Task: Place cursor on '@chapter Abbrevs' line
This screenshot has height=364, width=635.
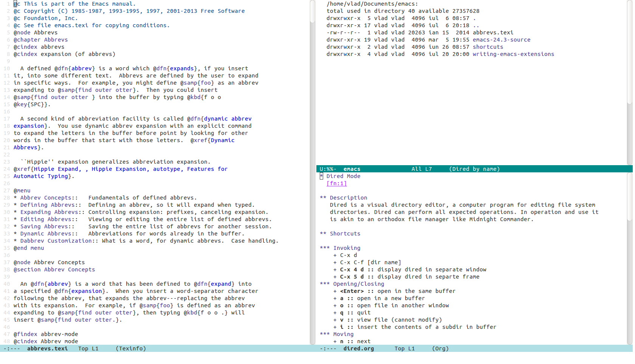Action: coord(40,40)
